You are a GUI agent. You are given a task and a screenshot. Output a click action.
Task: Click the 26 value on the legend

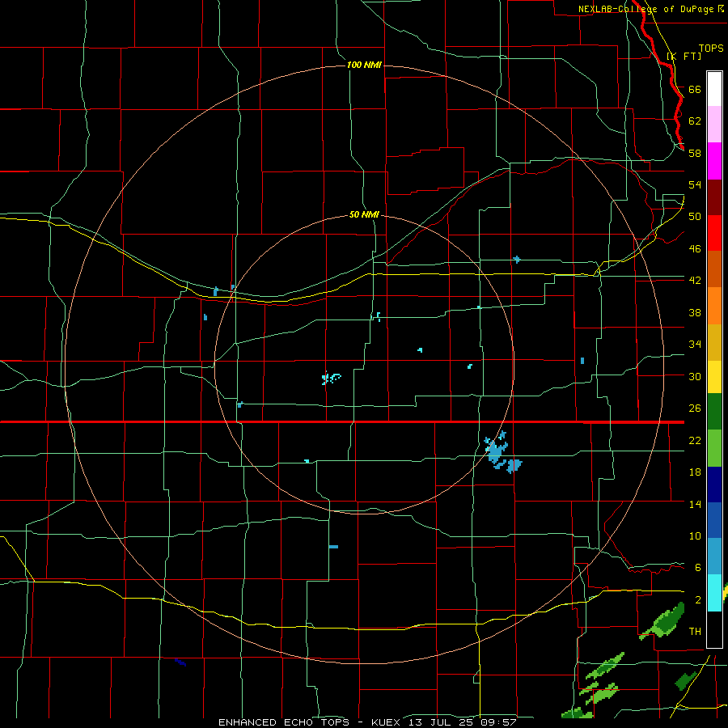click(x=695, y=408)
